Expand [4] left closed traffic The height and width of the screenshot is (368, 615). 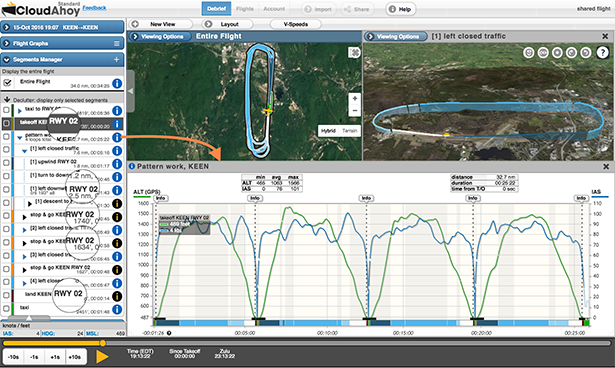click(x=24, y=283)
